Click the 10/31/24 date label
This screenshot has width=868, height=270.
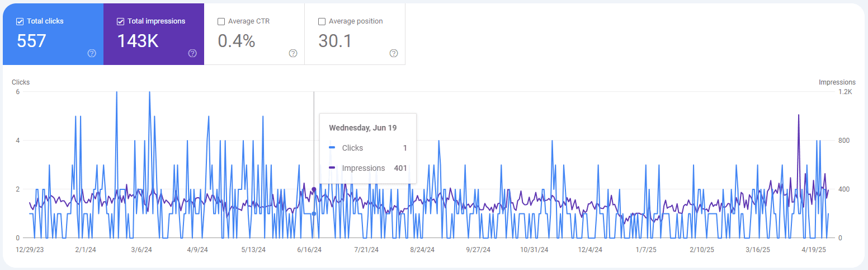pyautogui.click(x=534, y=250)
